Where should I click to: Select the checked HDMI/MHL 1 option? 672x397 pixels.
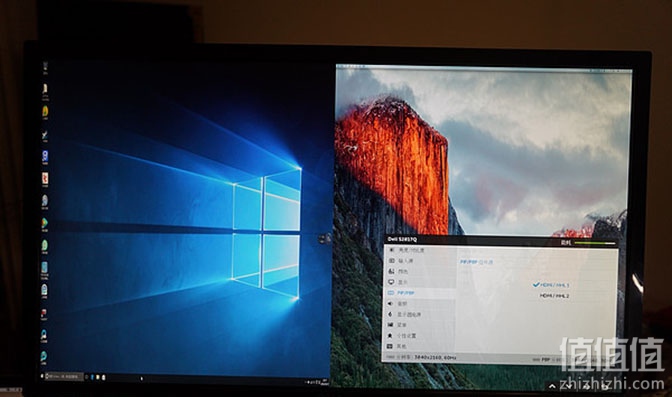coord(551,285)
